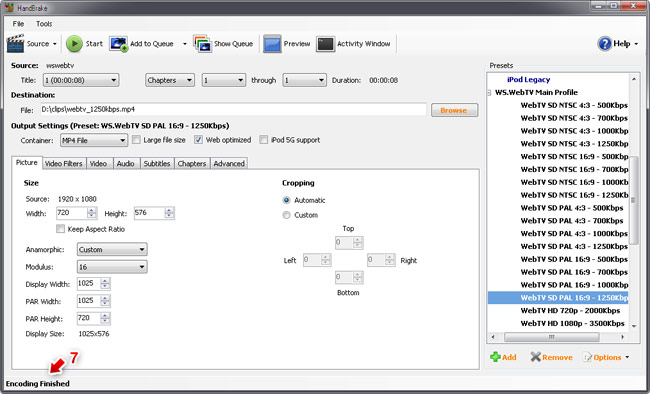This screenshot has height=394, width=650.
Task: Open the Preview window icon
Action: 272,44
